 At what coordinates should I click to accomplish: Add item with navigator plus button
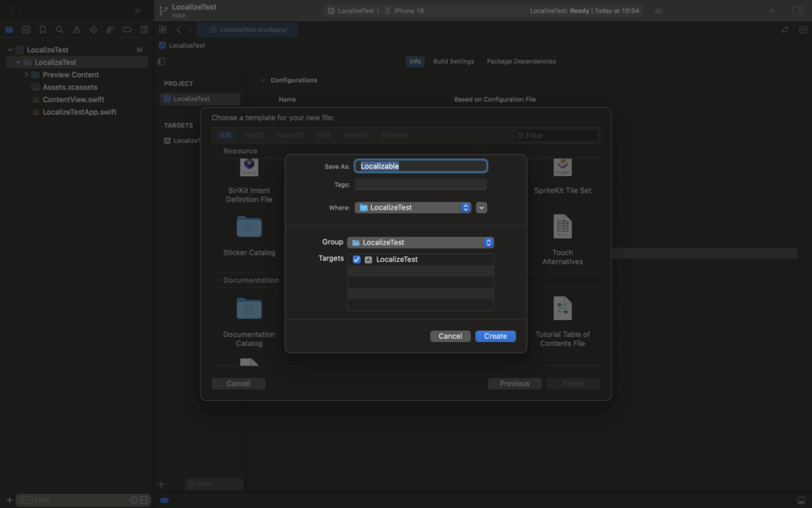pos(10,500)
